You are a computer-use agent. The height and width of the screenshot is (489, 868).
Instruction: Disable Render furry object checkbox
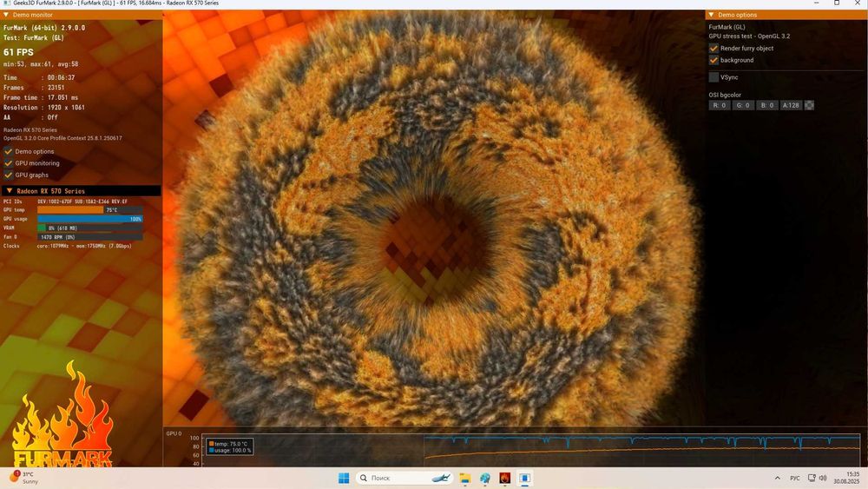713,48
